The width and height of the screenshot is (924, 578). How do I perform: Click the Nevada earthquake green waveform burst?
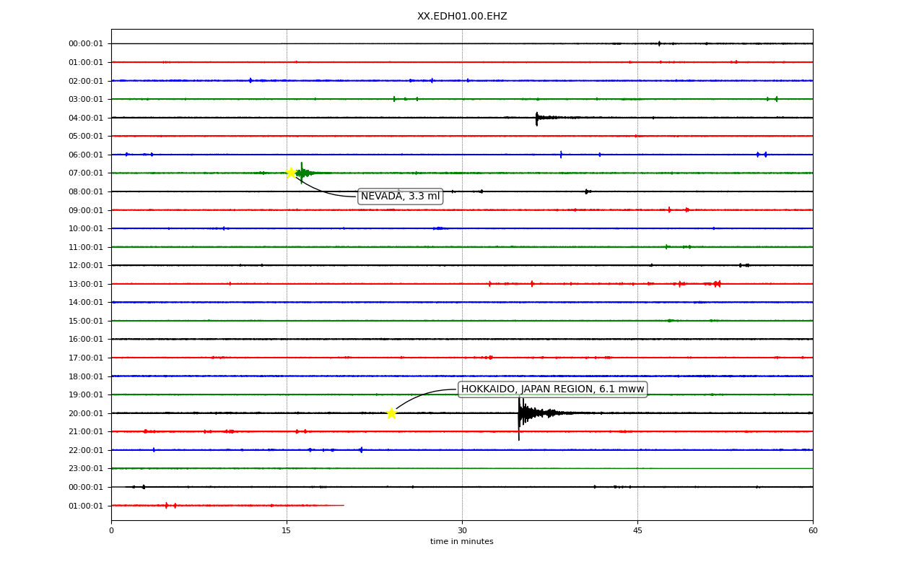[307, 173]
